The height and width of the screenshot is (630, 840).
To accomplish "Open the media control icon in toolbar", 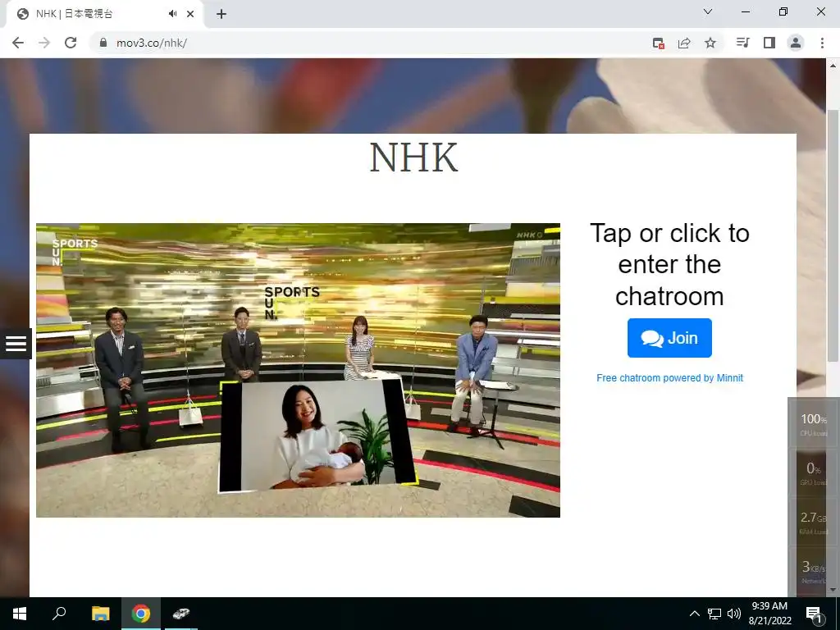I will pos(742,43).
